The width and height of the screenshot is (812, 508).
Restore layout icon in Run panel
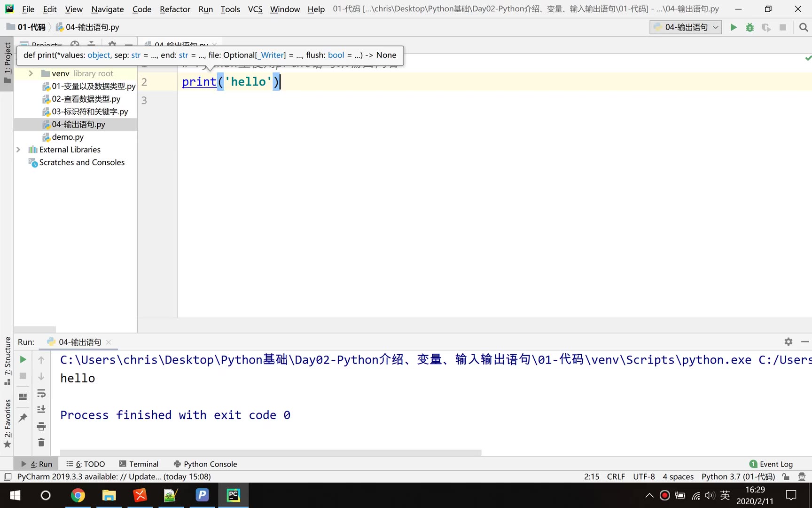23,397
